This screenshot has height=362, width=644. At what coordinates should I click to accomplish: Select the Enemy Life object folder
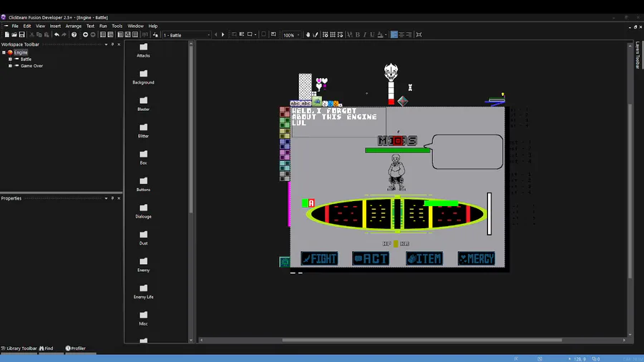click(x=143, y=291)
